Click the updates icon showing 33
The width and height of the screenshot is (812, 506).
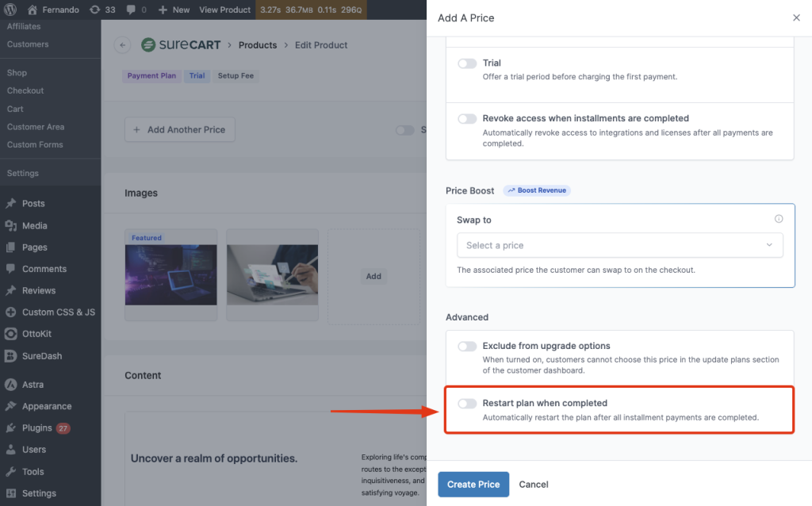click(x=95, y=10)
